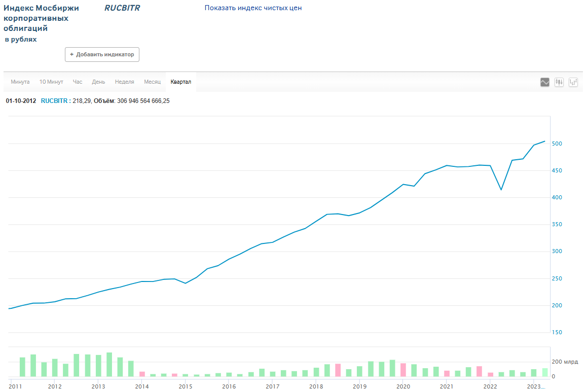This screenshot has height=389, width=588.
Task: Click the 'Добавить индикатор' button
Action: point(102,54)
